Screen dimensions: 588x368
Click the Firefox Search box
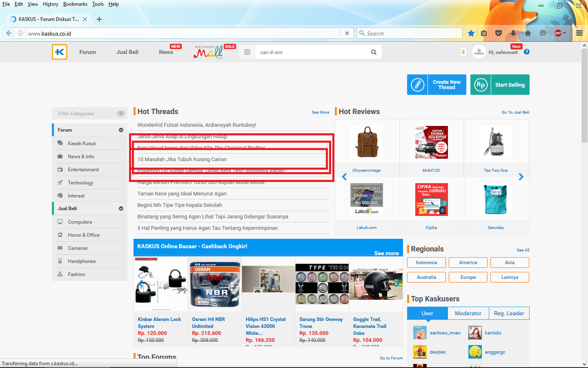coord(409,33)
